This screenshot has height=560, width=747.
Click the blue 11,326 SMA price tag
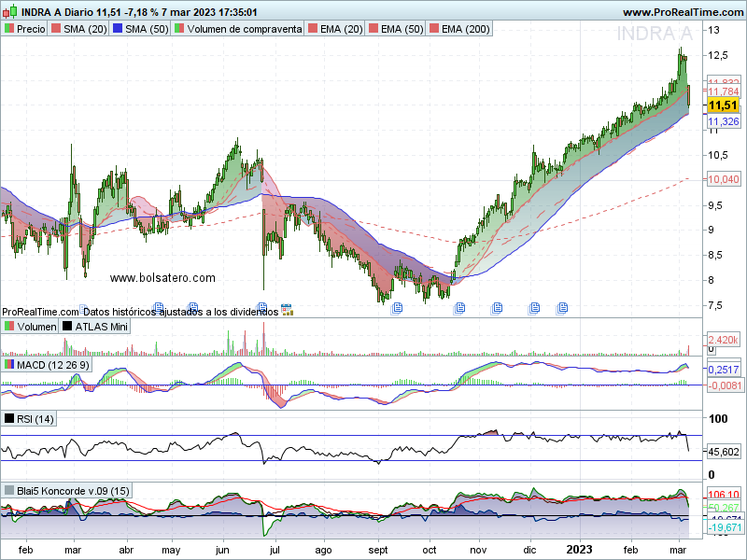click(723, 121)
